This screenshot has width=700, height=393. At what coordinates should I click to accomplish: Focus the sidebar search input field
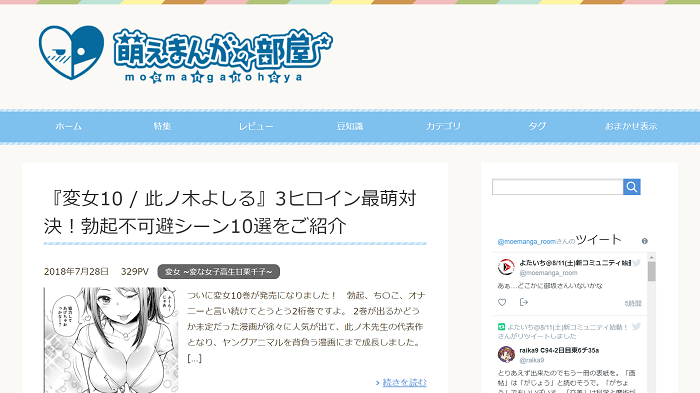point(558,187)
